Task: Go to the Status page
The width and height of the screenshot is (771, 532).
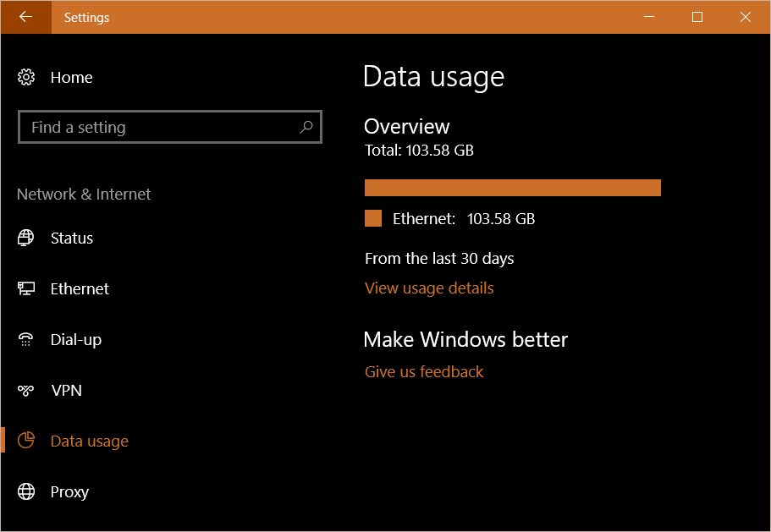Action: click(x=71, y=238)
